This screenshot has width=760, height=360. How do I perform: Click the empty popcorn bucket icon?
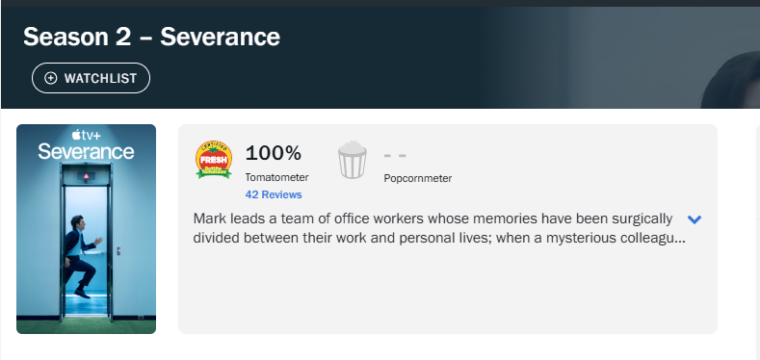(352, 160)
